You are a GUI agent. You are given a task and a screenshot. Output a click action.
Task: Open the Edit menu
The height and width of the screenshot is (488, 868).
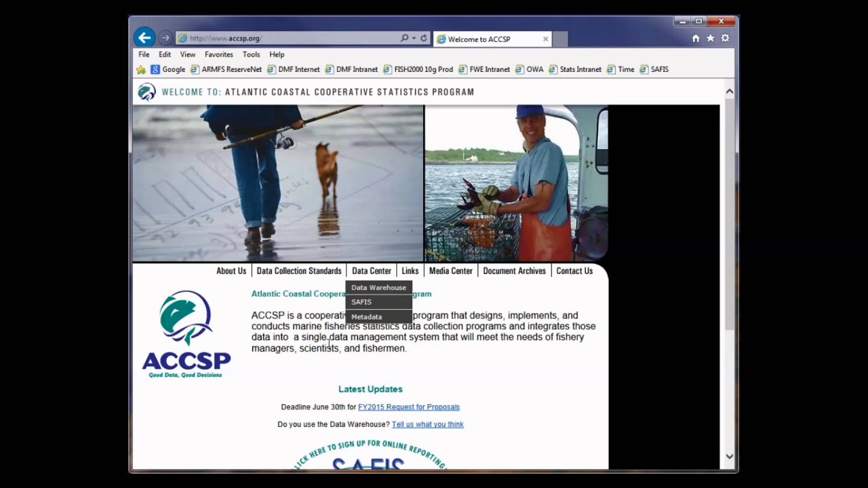coord(165,54)
